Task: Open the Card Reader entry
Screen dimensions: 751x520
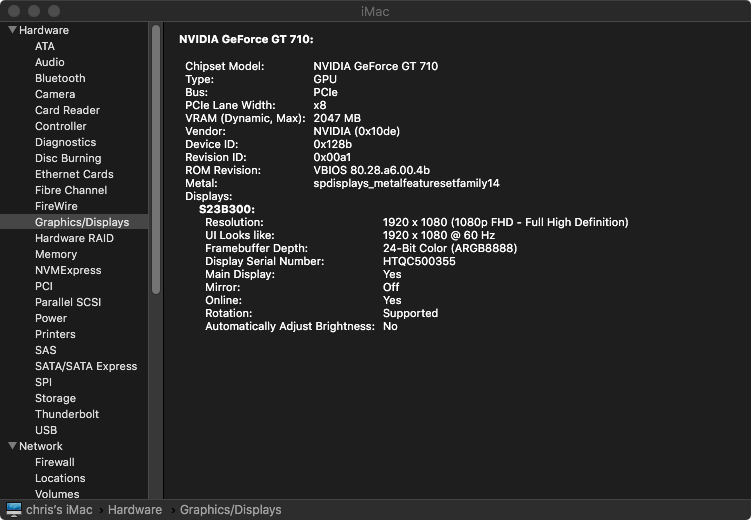Action: (x=67, y=110)
